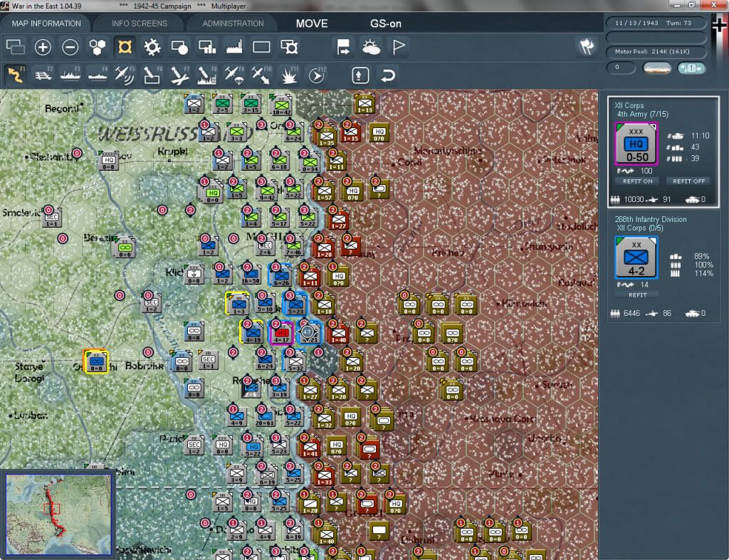Select Air Transfer (F10) mode icon
The width and height of the screenshot is (729, 560).
(261, 75)
